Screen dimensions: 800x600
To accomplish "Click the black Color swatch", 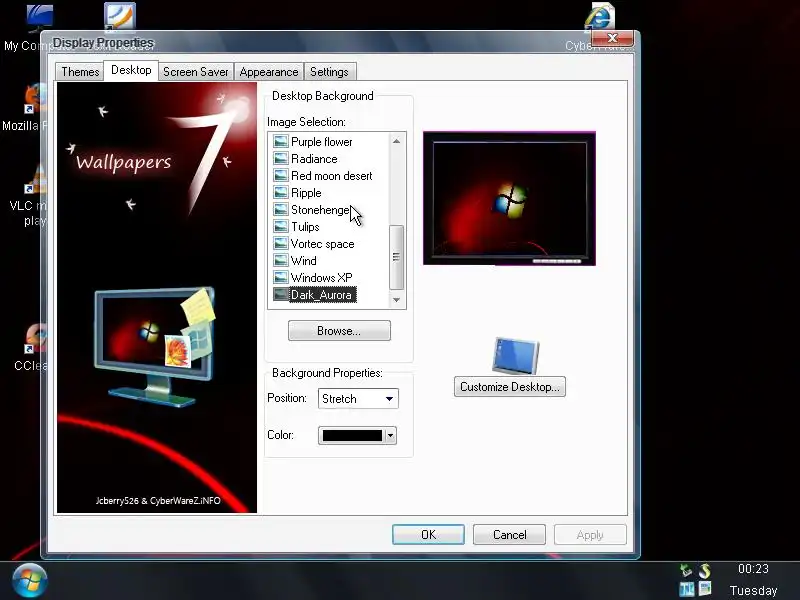I will pyautogui.click(x=352, y=435).
